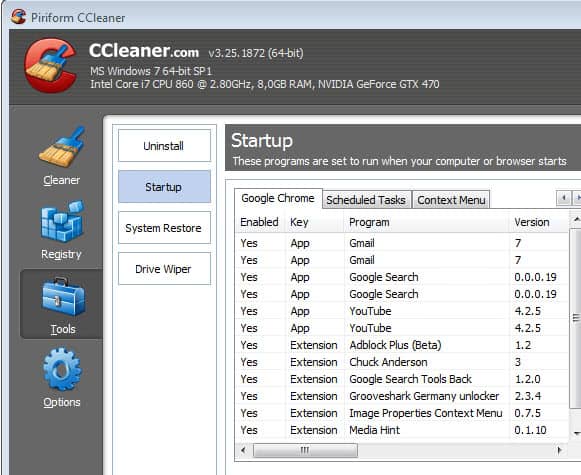Select the first YouTube row
This screenshot has width=581, height=475.
[401, 311]
